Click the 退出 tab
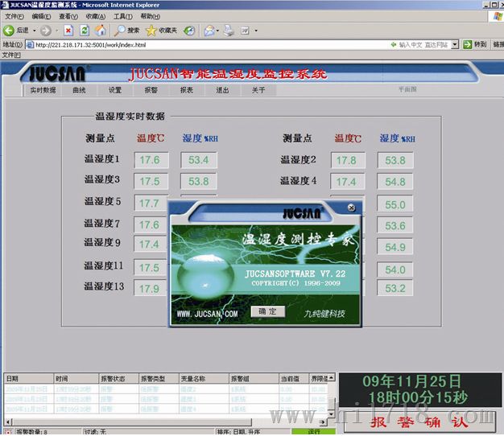Viewport: 504px width, 436px height. (222, 90)
